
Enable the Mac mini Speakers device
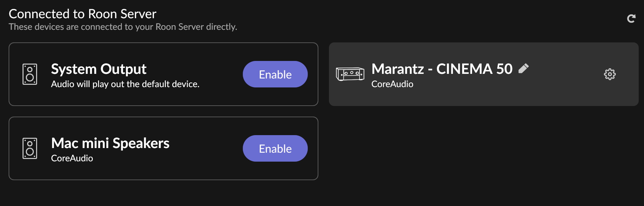click(275, 148)
